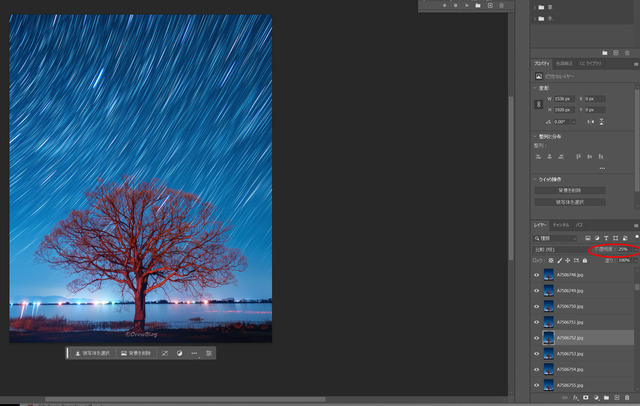
Task: Switch to the Adjustments tab
Action: (x=564, y=64)
